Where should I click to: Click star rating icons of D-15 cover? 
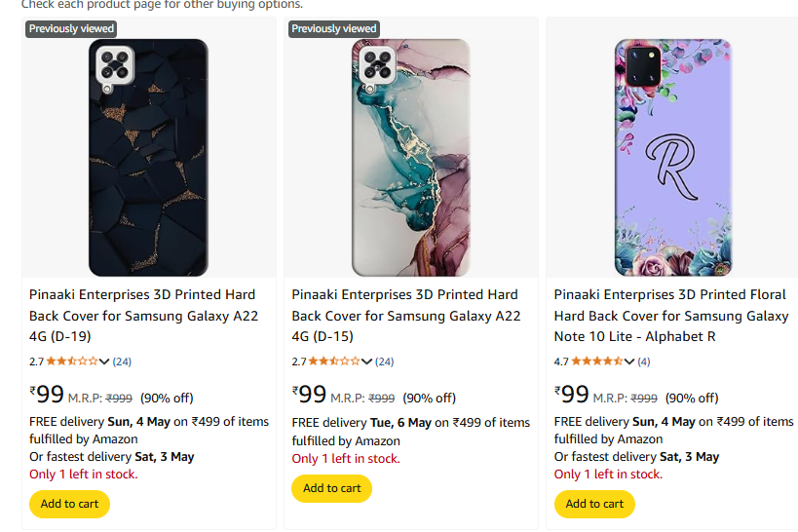334,361
